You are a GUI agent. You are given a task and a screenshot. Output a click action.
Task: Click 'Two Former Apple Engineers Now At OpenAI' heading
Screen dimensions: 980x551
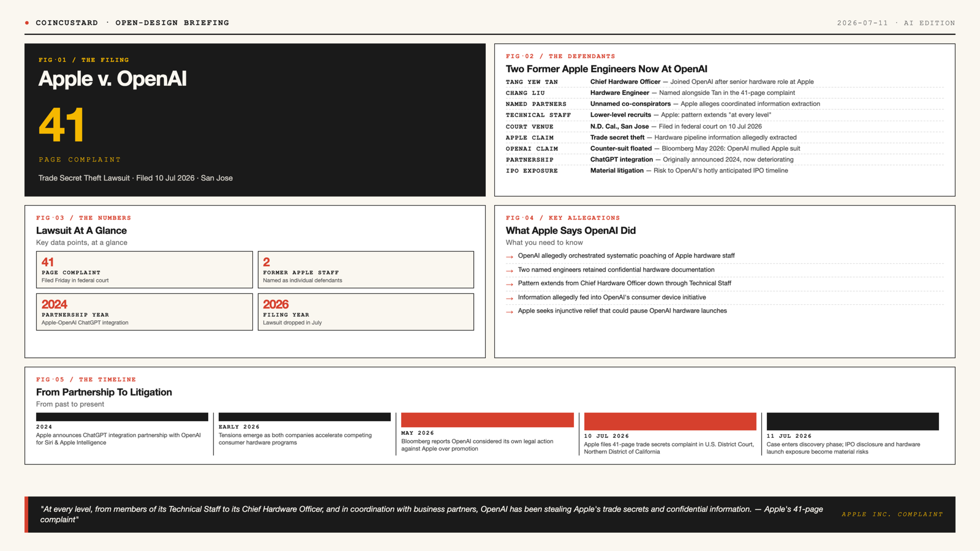pyautogui.click(x=606, y=69)
